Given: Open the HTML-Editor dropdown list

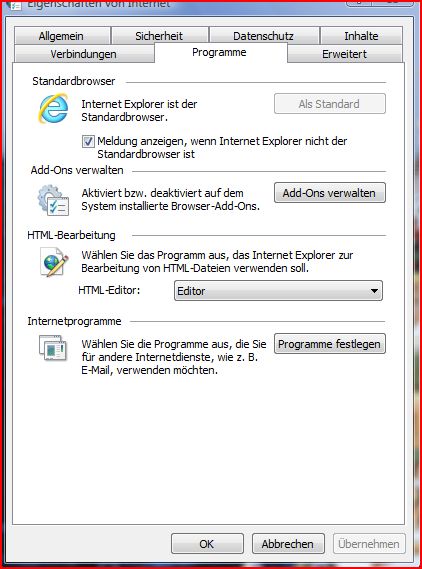Looking at the screenshot, I should 278,291.
